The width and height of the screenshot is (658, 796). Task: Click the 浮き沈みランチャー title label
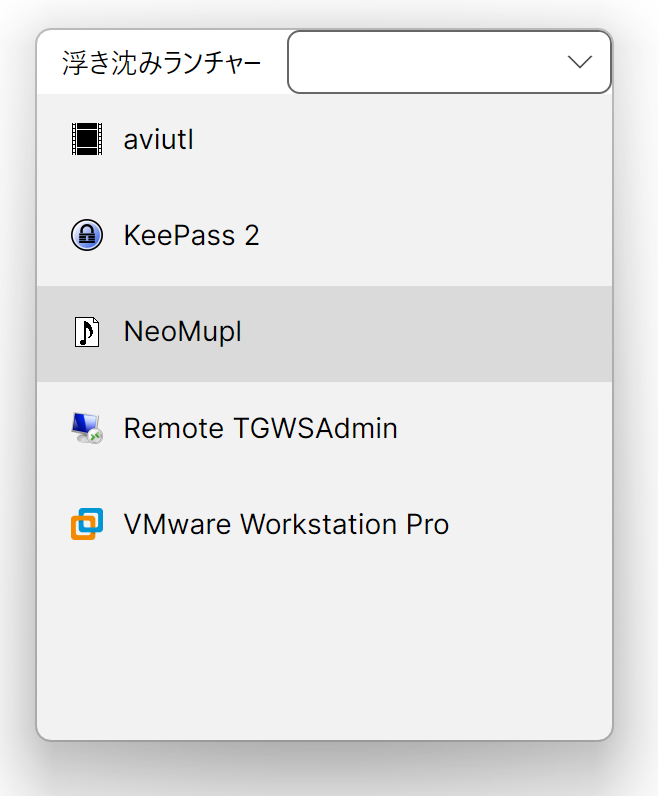[x=162, y=63]
